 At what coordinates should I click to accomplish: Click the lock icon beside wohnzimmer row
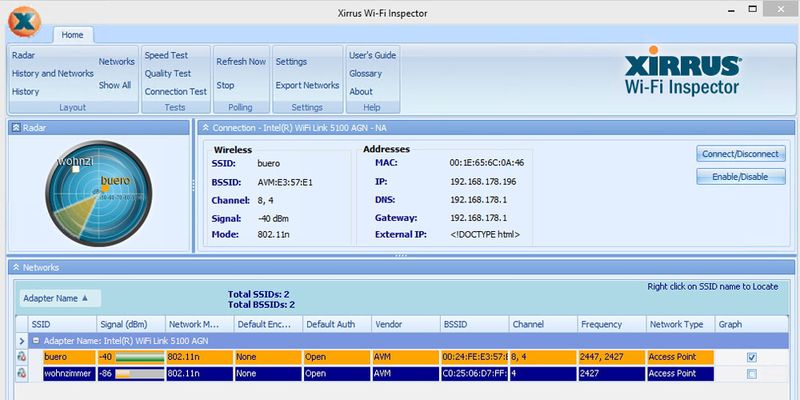tap(22, 373)
